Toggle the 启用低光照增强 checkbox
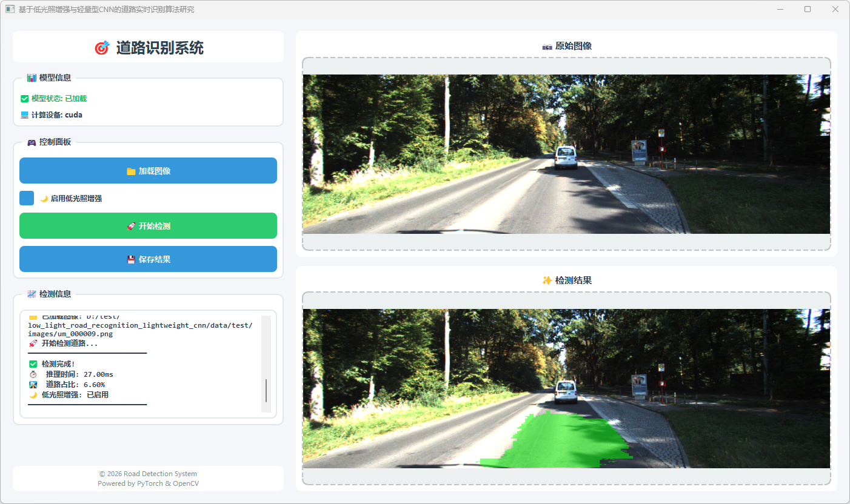Screen dimensions: 850x504 27,198
